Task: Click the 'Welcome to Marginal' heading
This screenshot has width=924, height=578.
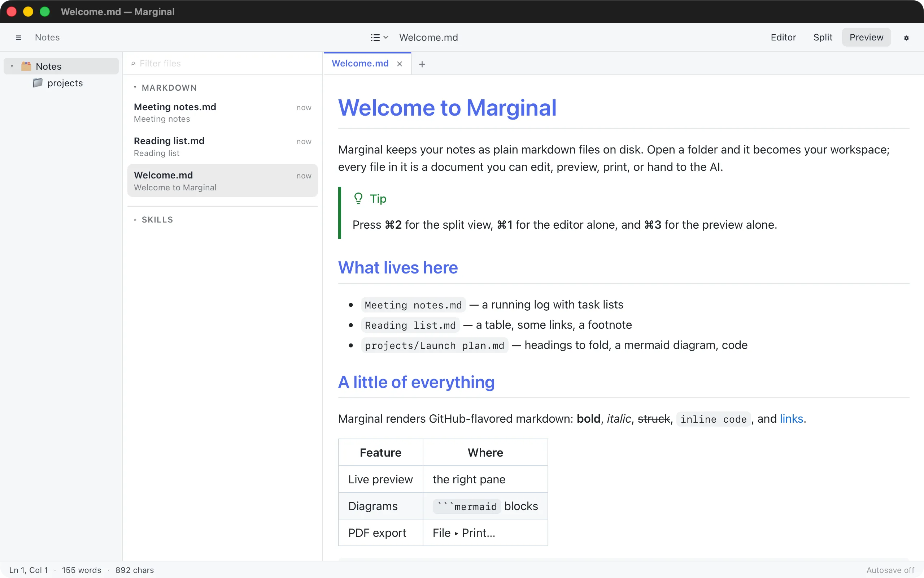Action: 447,107
